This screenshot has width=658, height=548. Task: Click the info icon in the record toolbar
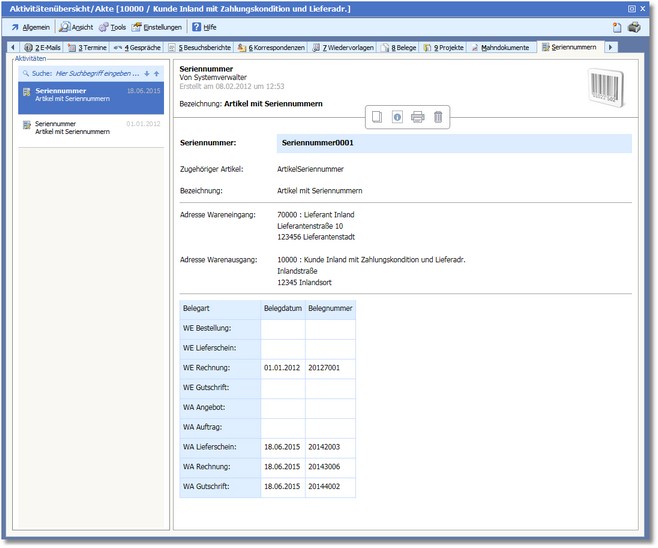coord(397,117)
